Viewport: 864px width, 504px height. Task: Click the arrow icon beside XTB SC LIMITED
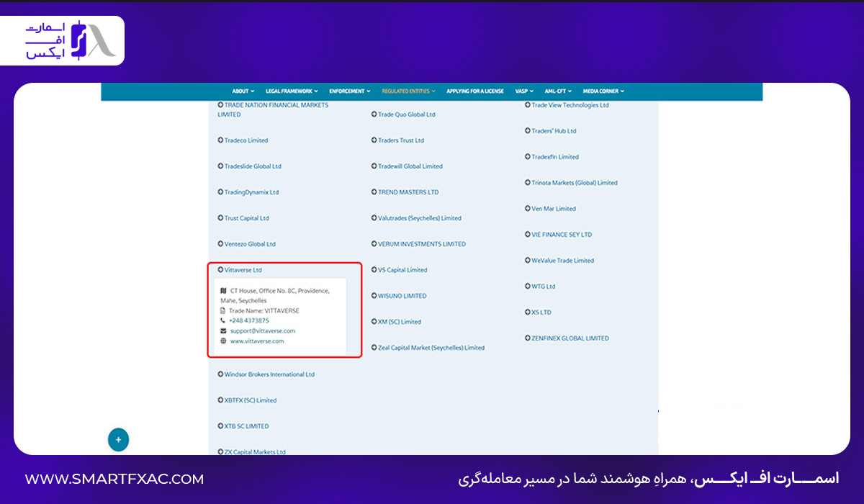220,426
